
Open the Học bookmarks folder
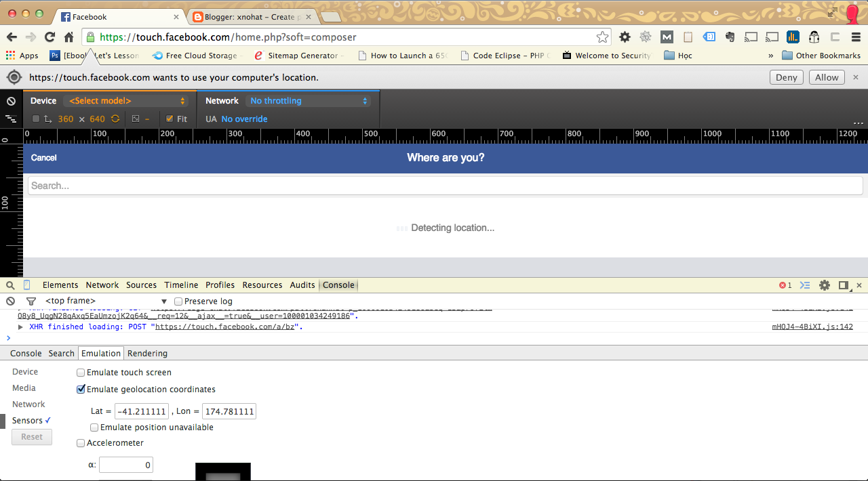point(678,56)
